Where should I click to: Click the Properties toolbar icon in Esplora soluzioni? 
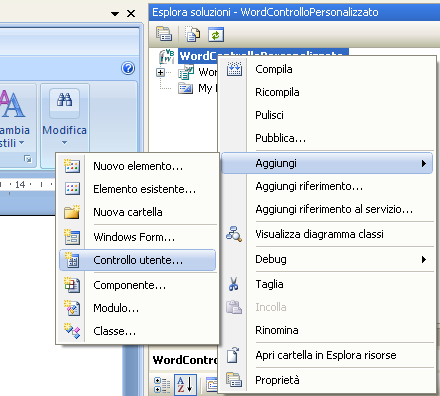(x=164, y=34)
